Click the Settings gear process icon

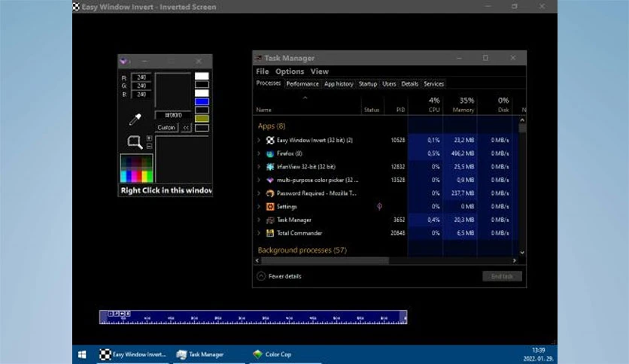tap(270, 207)
